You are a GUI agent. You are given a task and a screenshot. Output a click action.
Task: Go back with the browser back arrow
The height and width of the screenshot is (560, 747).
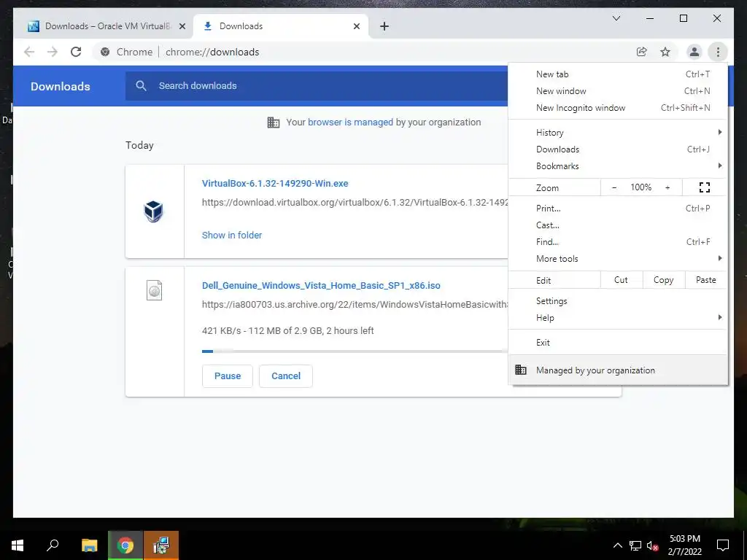click(29, 52)
